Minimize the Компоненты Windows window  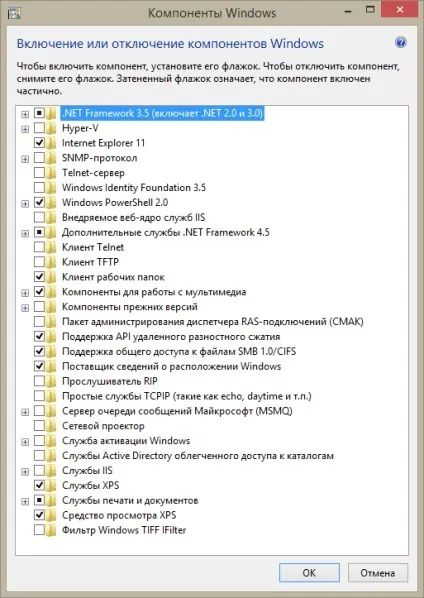[x=347, y=11]
